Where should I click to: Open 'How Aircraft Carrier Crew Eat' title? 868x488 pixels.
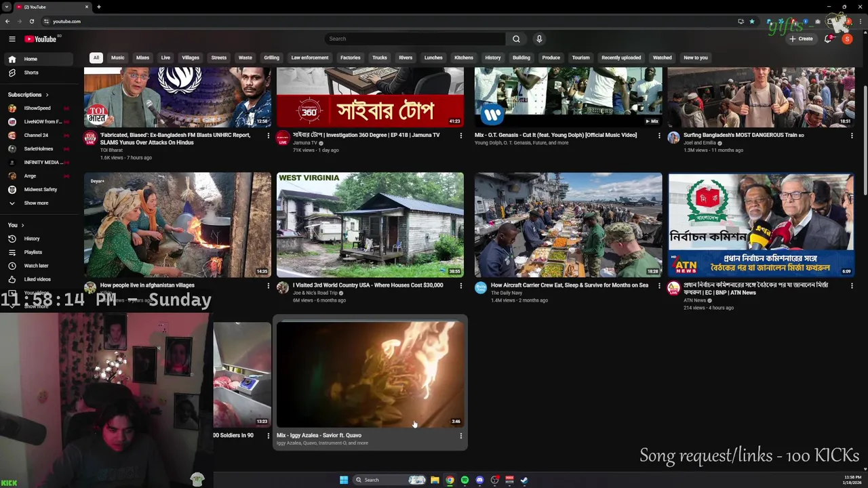coord(570,285)
